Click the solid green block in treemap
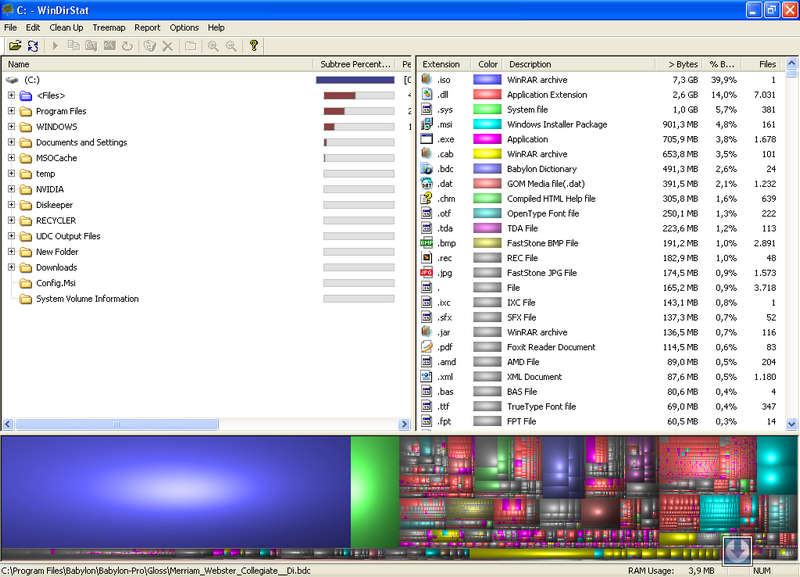The height and width of the screenshot is (577, 800). click(x=375, y=492)
